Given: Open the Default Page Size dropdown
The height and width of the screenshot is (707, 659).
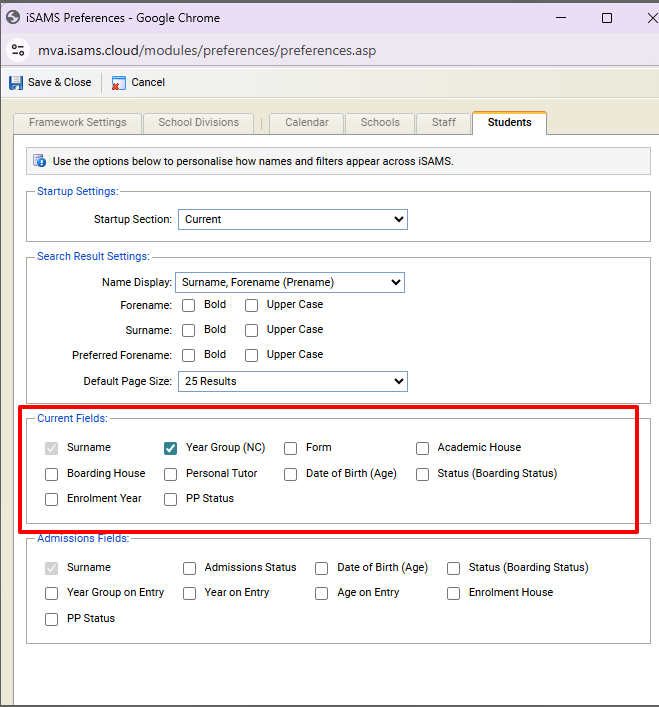Looking at the screenshot, I should (x=292, y=381).
